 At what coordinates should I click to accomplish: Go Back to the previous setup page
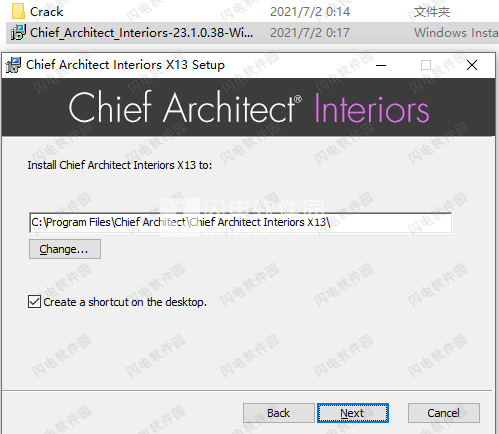(279, 413)
